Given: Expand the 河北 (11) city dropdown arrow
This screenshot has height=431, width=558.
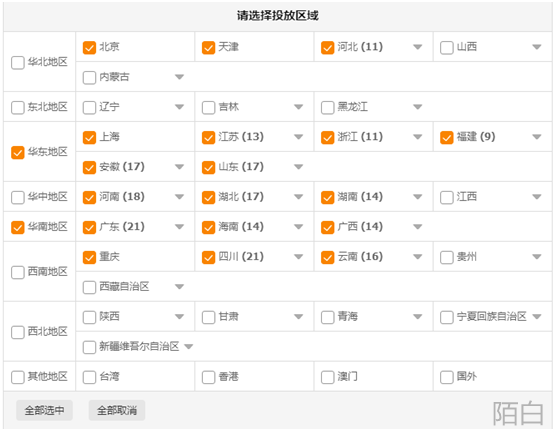Looking at the screenshot, I should [x=417, y=47].
